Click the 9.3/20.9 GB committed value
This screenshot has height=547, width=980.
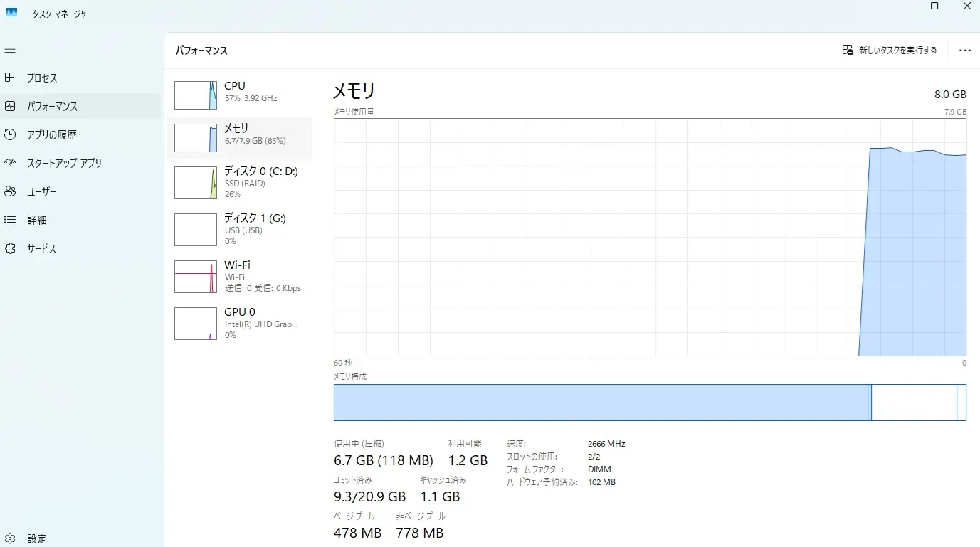tap(369, 496)
